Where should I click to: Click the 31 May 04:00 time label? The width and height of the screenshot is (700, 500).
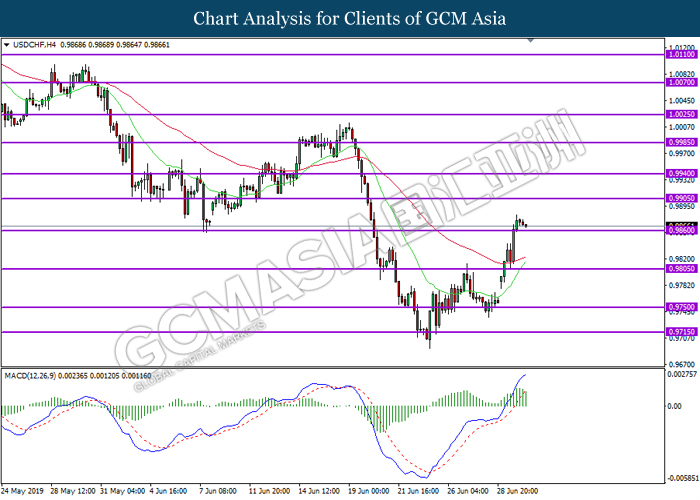point(123,491)
